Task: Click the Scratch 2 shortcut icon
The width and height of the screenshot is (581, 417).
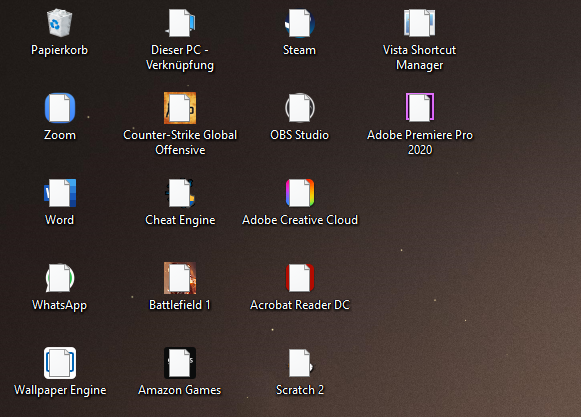Action: [300, 363]
